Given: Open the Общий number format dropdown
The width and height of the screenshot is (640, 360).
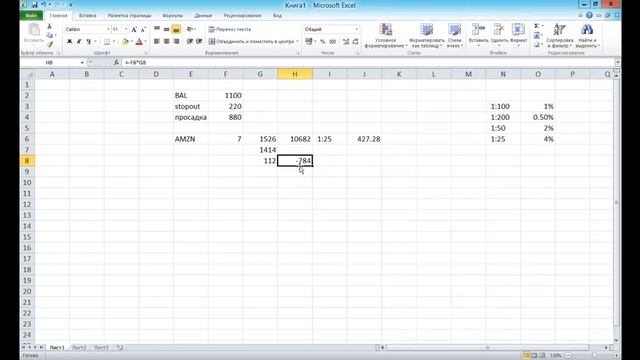Looking at the screenshot, I should pos(356,29).
